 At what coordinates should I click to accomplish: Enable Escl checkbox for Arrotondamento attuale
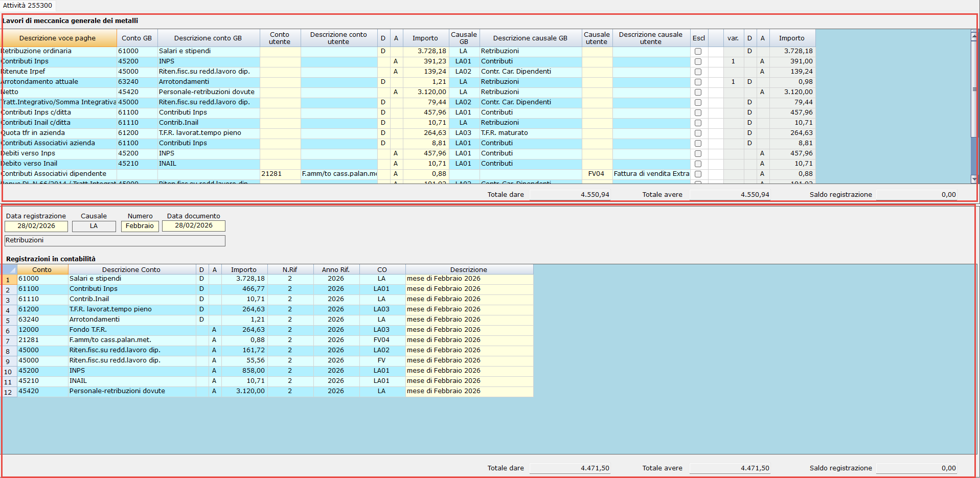click(698, 82)
